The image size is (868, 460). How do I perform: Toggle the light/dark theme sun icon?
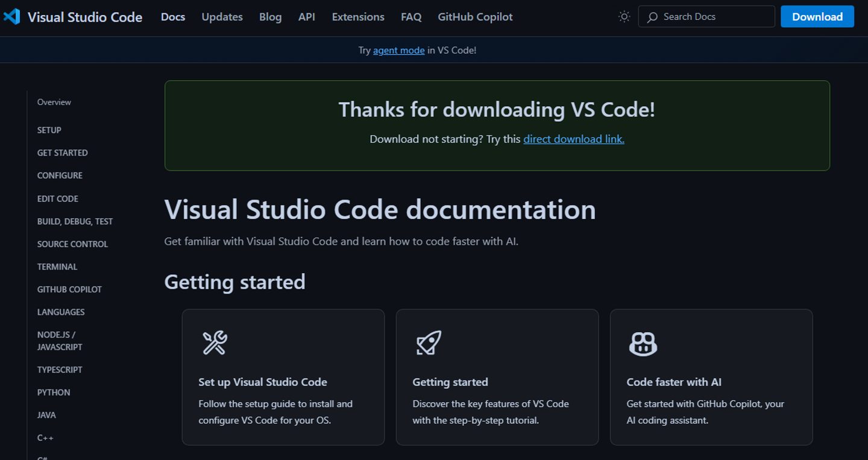624,17
